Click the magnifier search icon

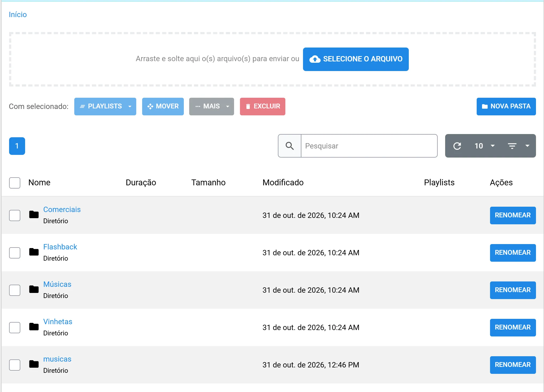tap(290, 146)
